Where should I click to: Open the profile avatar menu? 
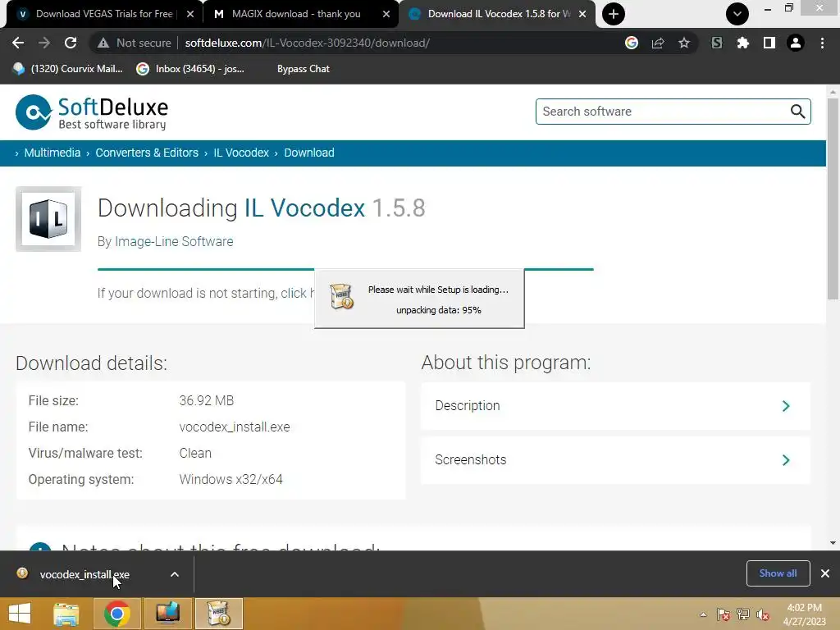pyautogui.click(x=796, y=43)
